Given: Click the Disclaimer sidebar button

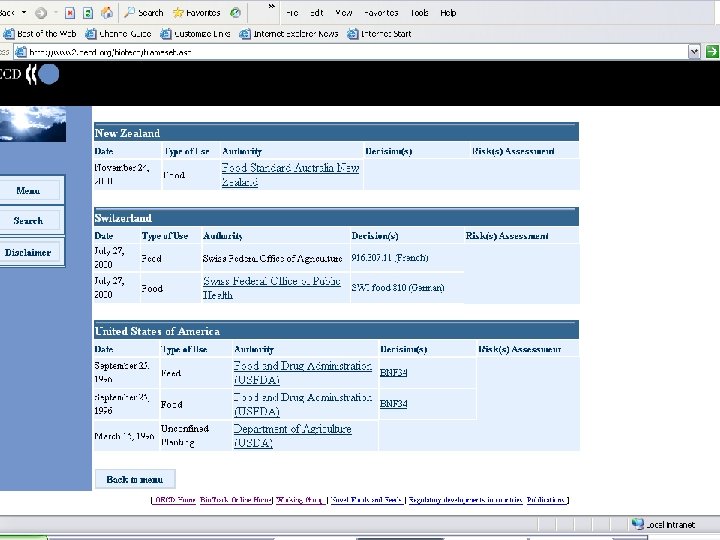Looking at the screenshot, I should 28,253.
